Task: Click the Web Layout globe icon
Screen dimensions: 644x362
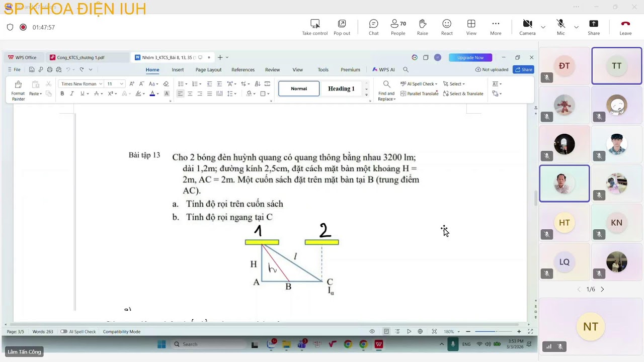Action: [420, 331]
